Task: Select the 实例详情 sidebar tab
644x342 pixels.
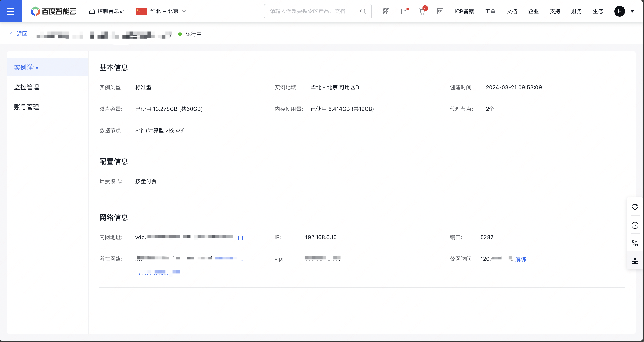Action: [x=47, y=67]
